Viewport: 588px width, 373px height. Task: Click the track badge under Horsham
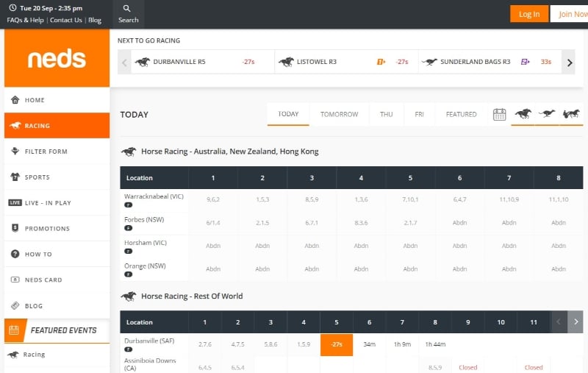pyautogui.click(x=128, y=252)
